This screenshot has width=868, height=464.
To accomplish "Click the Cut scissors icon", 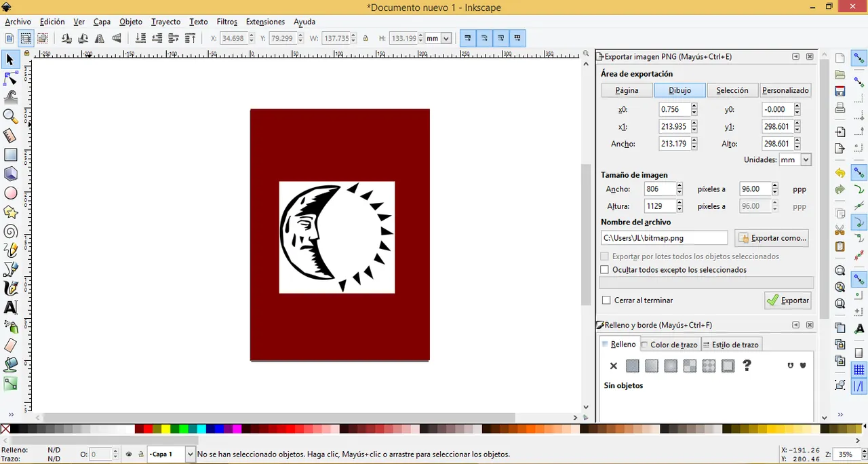I will click(x=840, y=230).
